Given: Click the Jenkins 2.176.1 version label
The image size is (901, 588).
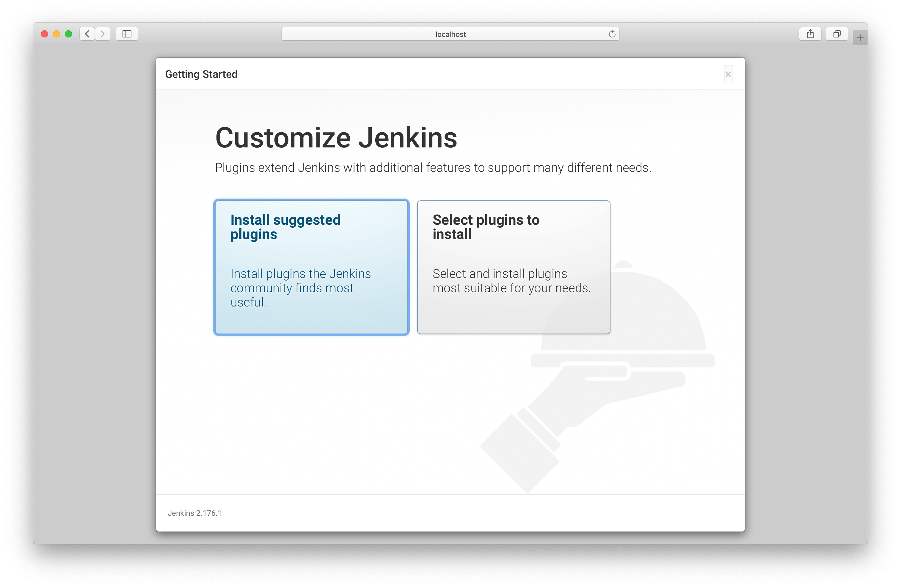Looking at the screenshot, I should 195,513.
